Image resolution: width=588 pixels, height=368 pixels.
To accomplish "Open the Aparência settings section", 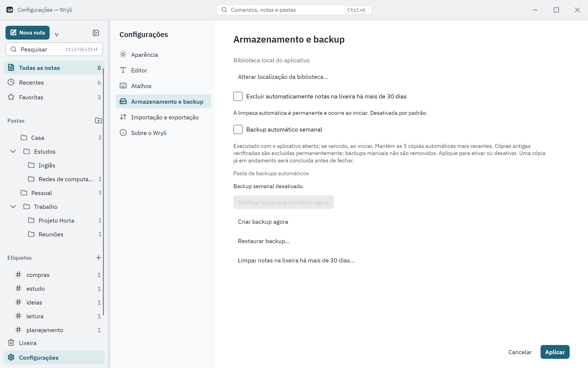I will click(x=164, y=55).
